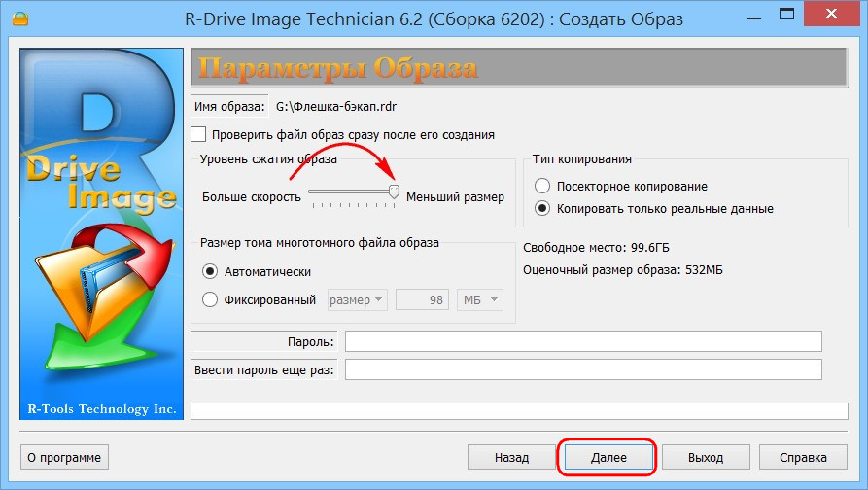Open the МБ units dropdown
This screenshot has width=868, height=490.
[x=480, y=300]
